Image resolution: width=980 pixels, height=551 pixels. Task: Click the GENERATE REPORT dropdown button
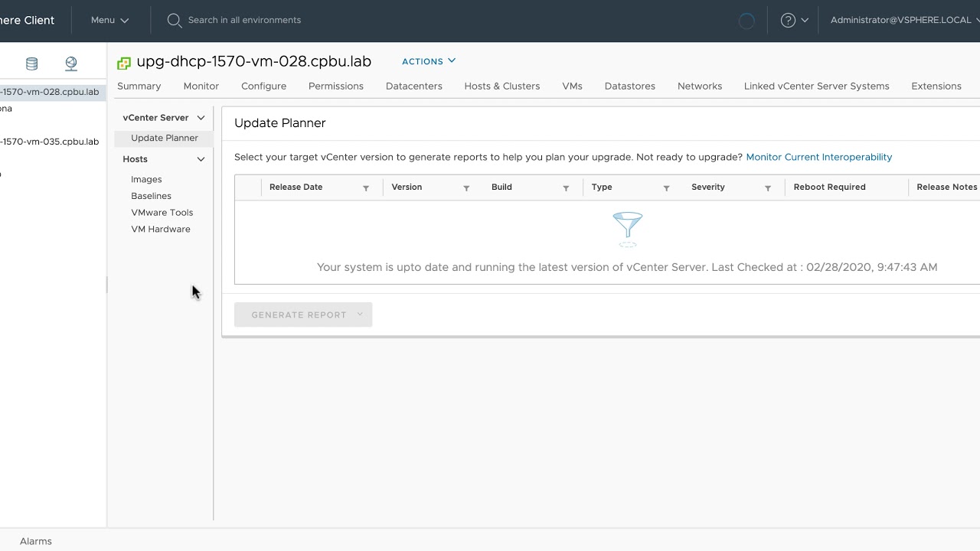303,315
